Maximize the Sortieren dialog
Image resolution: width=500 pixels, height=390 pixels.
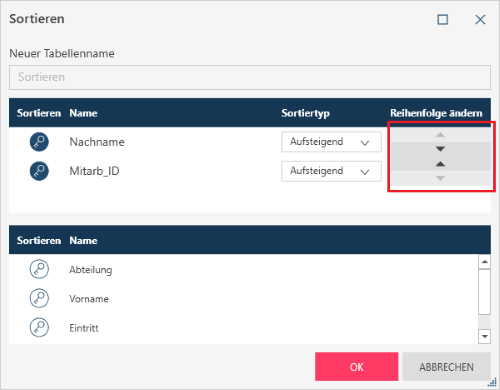pos(443,20)
